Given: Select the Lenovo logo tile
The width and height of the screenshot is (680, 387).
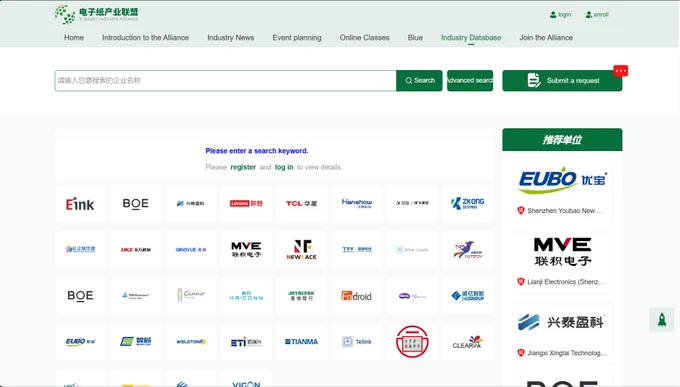Looking at the screenshot, I should (x=246, y=203).
